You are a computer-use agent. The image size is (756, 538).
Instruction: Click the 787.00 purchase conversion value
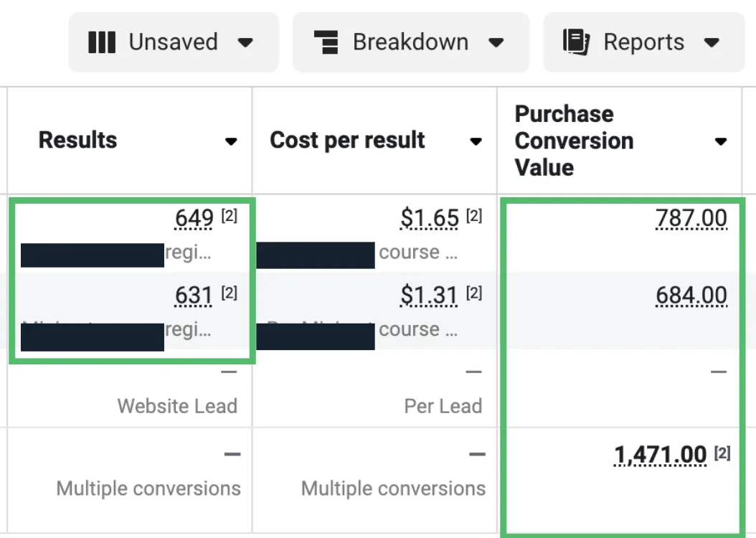[x=691, y=218]
